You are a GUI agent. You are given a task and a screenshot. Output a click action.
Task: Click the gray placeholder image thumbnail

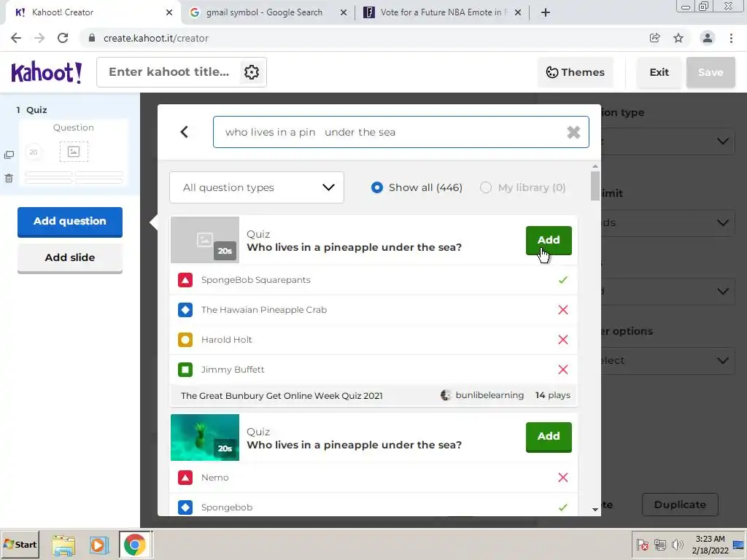(x=205, y=240)
